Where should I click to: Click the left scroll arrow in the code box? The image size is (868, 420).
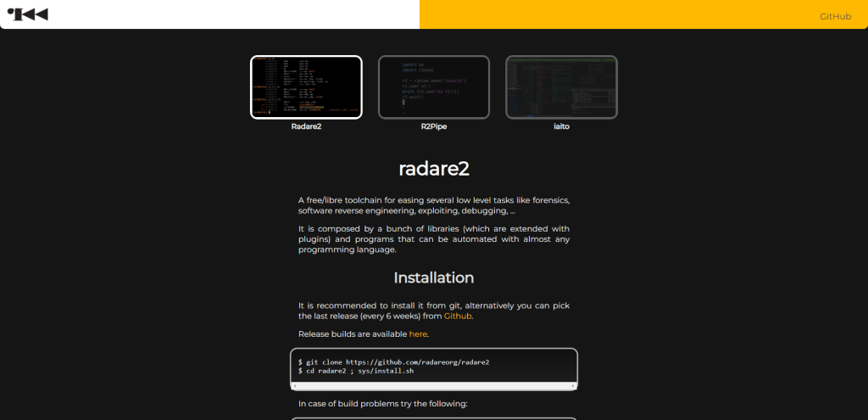294,386
